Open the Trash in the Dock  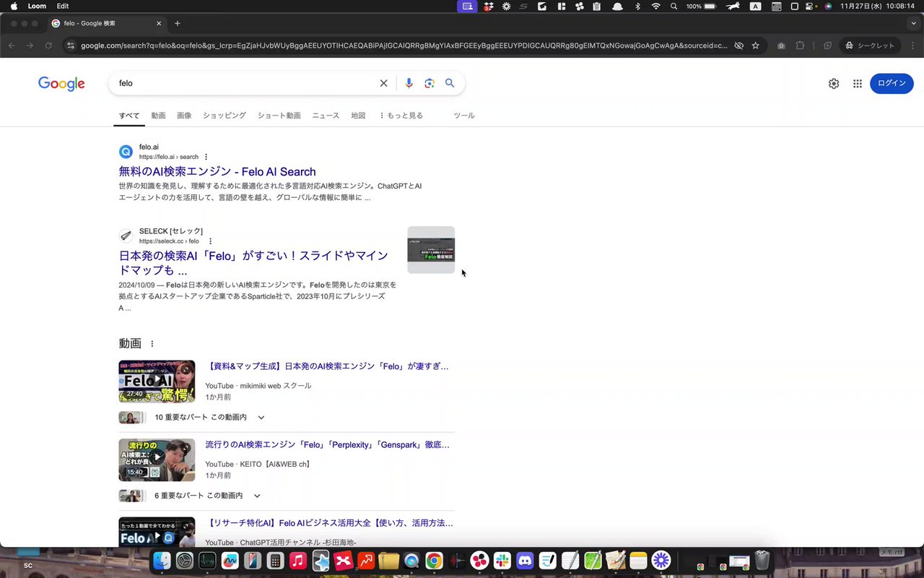tap(762, 561)
